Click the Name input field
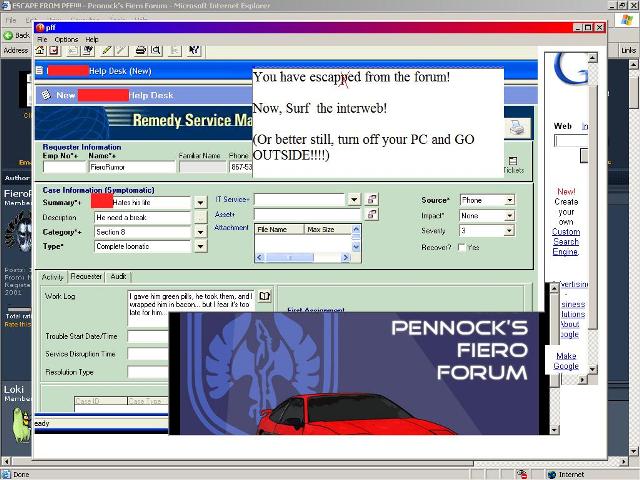The height and width of the screenshot is (480, 640). [131, 168]
